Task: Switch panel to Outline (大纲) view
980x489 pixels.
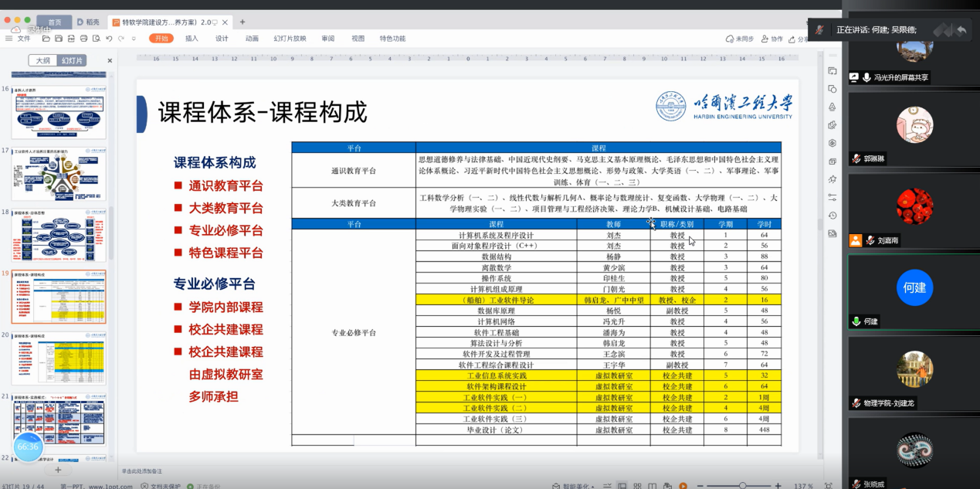Action: coord(43,60)
